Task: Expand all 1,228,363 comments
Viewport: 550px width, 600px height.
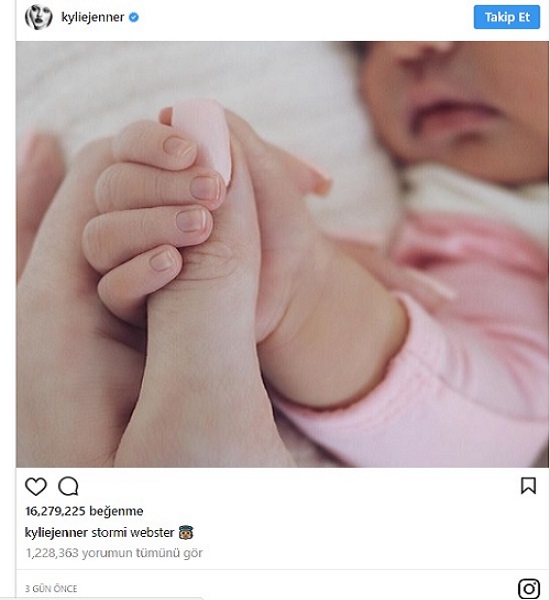Action: pyautogui.click(x=114, y=553)
